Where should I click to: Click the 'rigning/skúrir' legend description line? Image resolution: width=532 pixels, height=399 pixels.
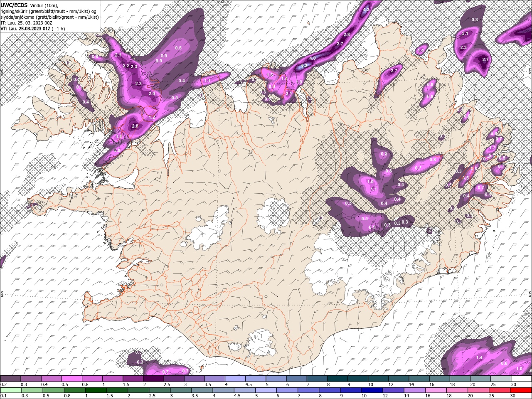[49, 11]
